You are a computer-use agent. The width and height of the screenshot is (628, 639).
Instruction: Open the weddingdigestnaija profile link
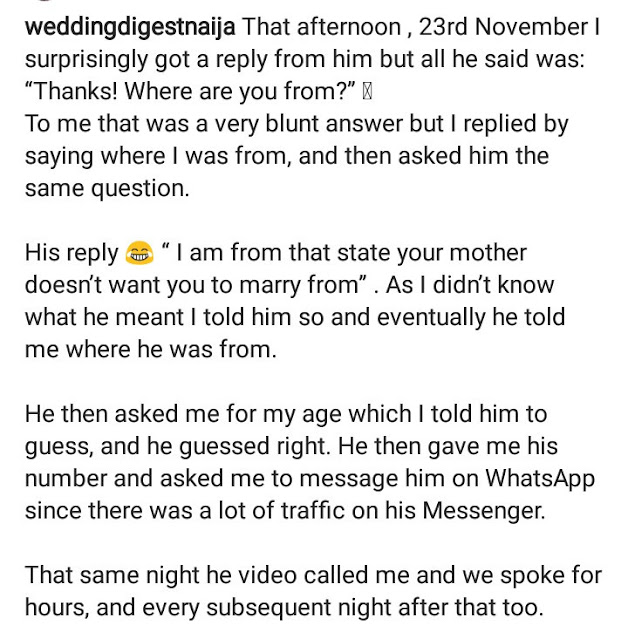coord(130,28)
